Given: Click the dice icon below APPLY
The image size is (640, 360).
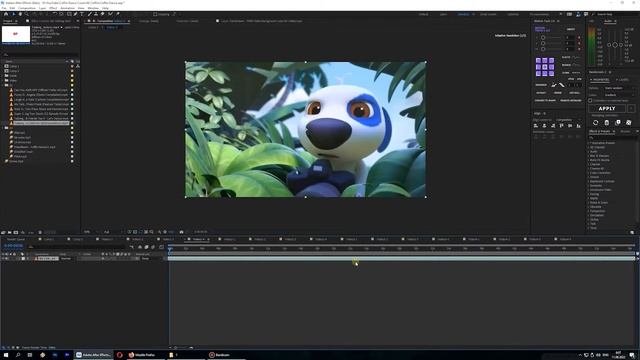Looking at the screenshot, I should (629, 122).
